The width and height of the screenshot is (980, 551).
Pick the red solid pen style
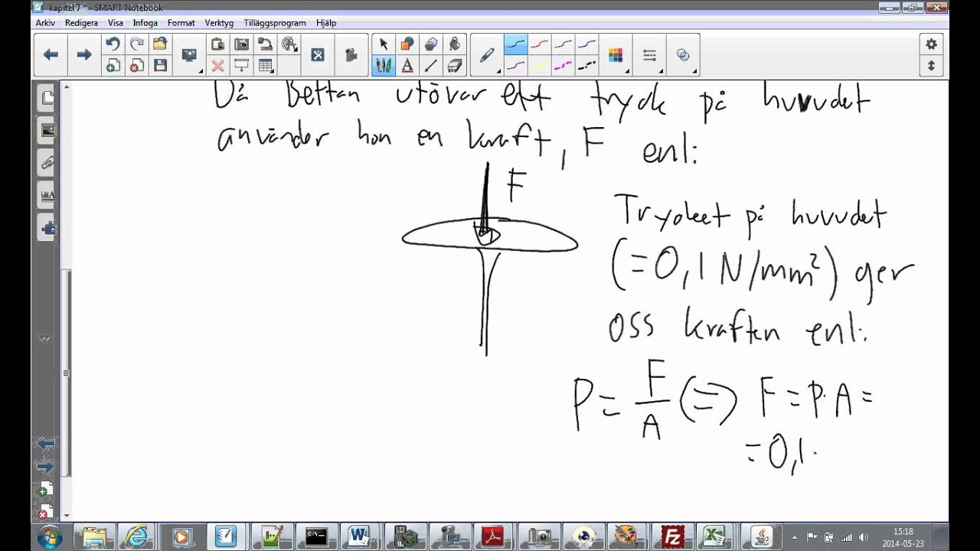(x=539, y=44)
